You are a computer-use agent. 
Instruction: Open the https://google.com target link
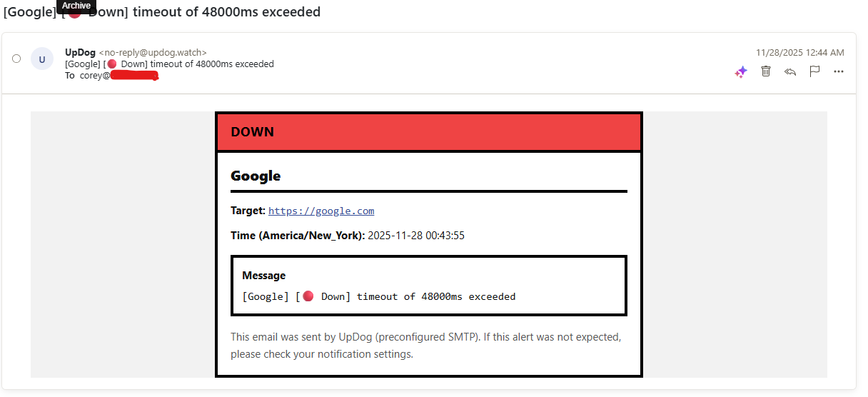click(321, 211)
